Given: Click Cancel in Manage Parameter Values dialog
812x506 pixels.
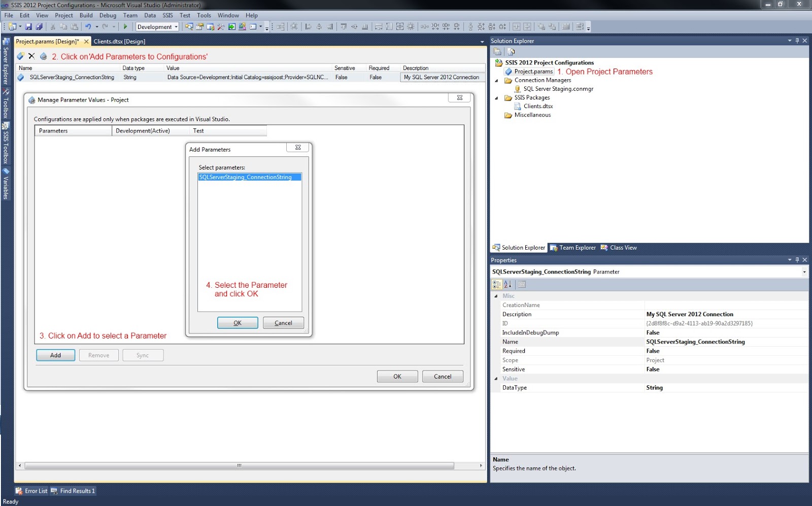Looking at the screenshot, I should pos(443,377).
